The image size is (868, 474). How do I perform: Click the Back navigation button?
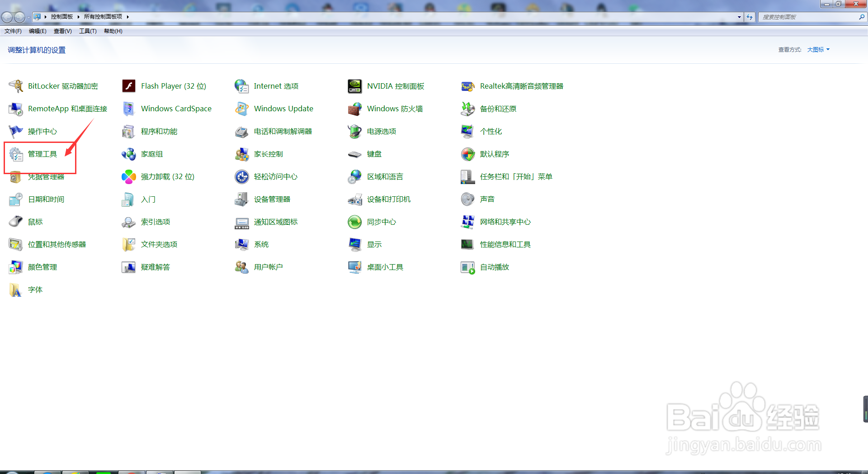coord(7,17)
